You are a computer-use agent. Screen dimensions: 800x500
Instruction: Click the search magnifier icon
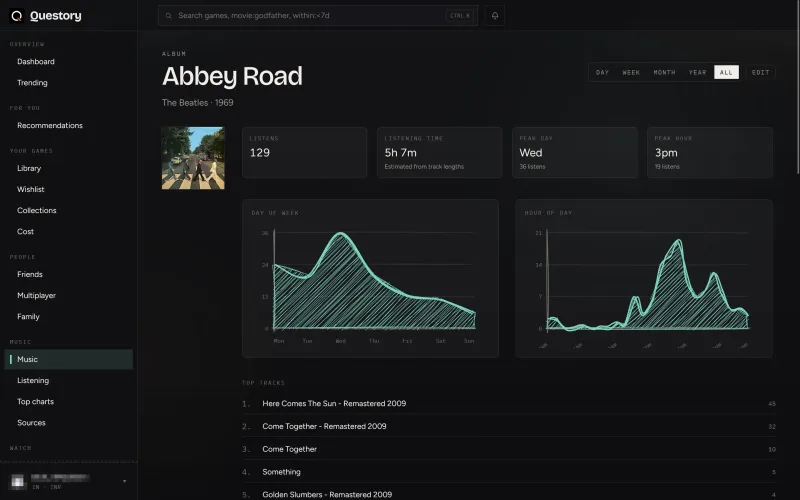(168, 16)
